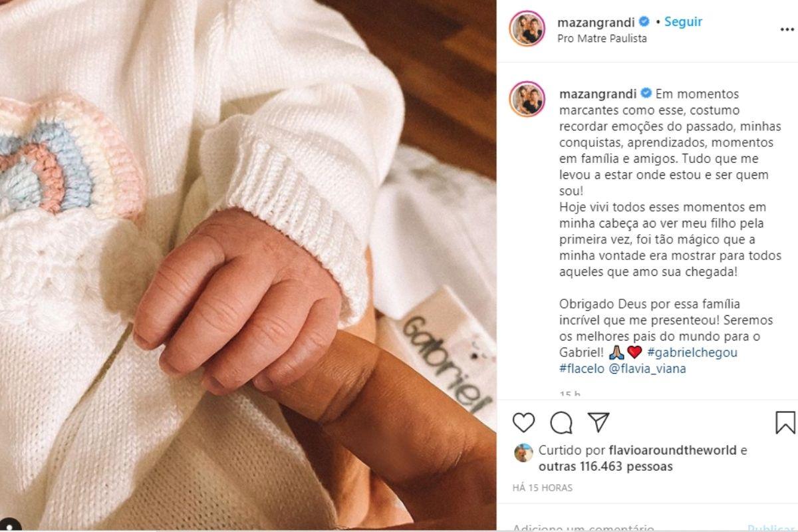Like the post with the heart icon

(x=524, y=422)
